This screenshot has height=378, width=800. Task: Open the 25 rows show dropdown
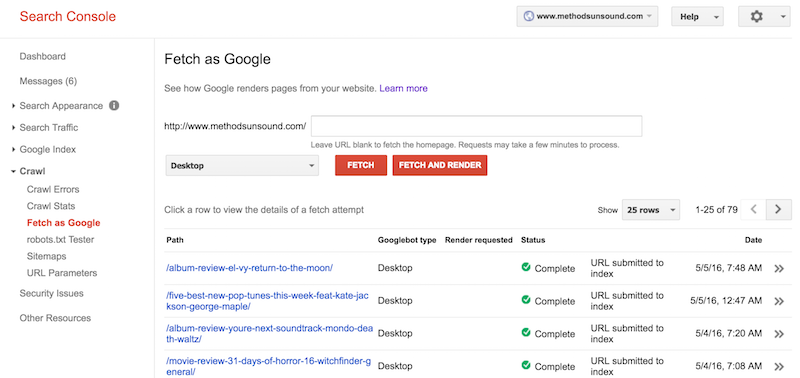pos(651,210)
